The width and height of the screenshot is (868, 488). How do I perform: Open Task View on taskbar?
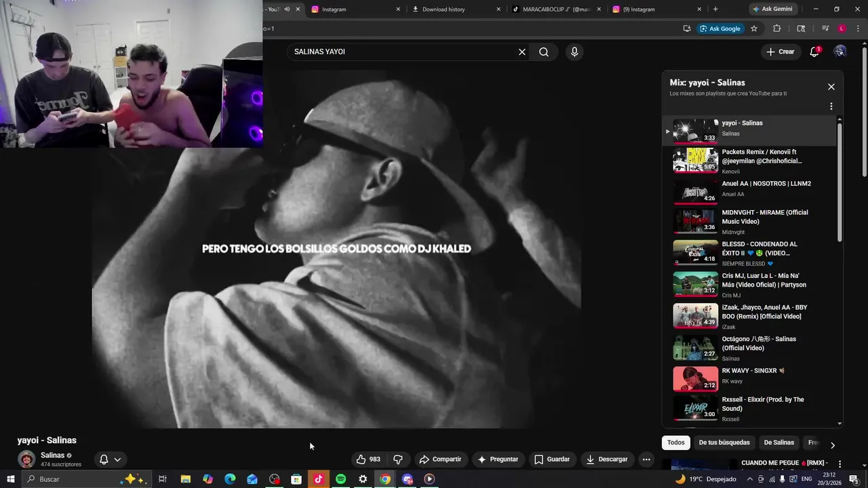tap(163, 479)
